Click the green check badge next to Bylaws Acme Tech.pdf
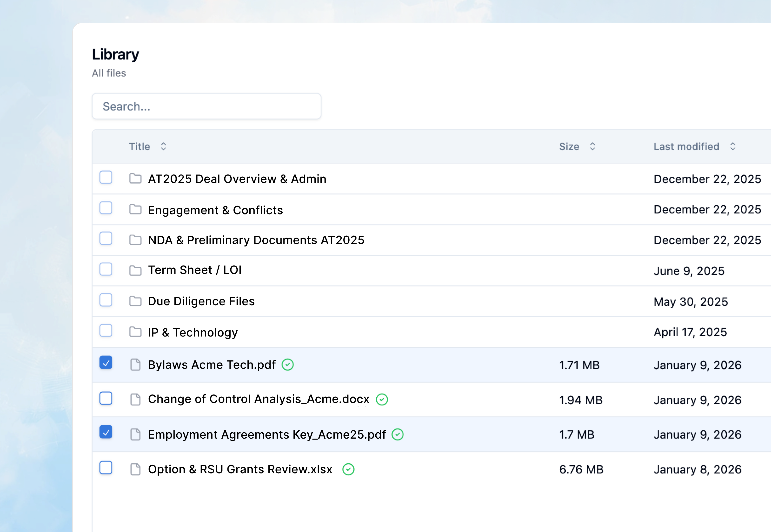Screen dimensions: 771x532 coord(288,365)
